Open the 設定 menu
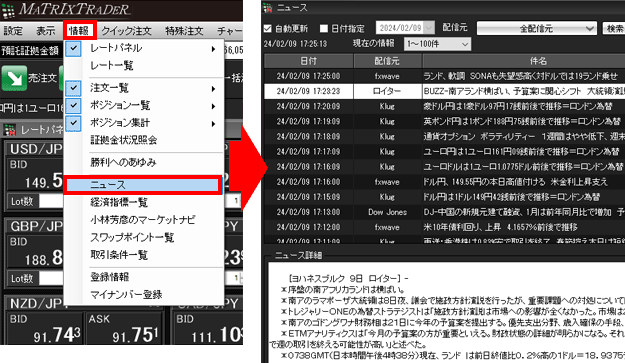This screenshot has height=363, width=625. [13, 31]
